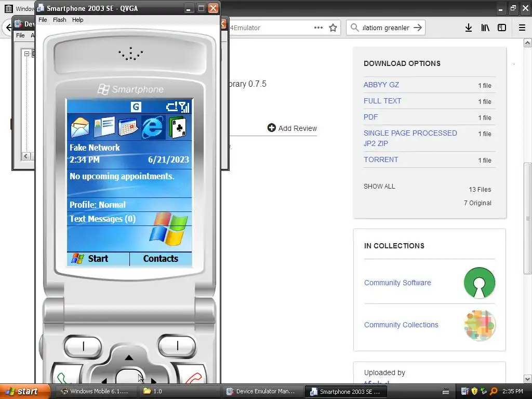Tap the Fake Network operator label

[95, 148]
